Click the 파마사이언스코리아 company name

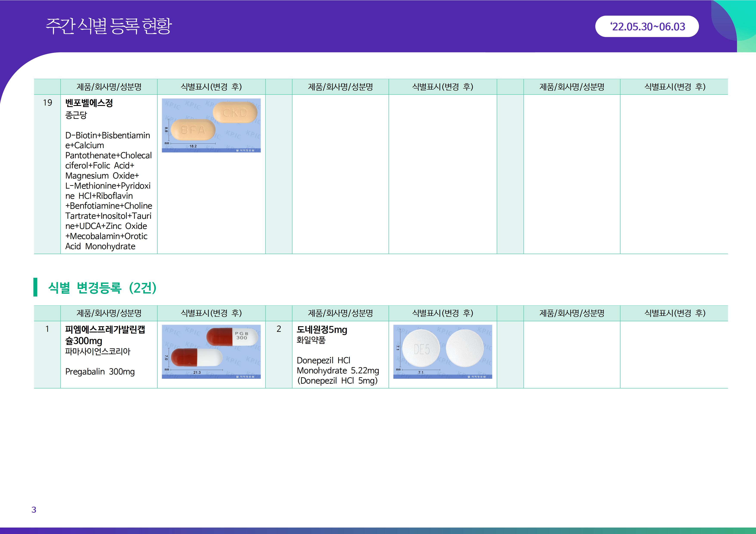point(98,351)
